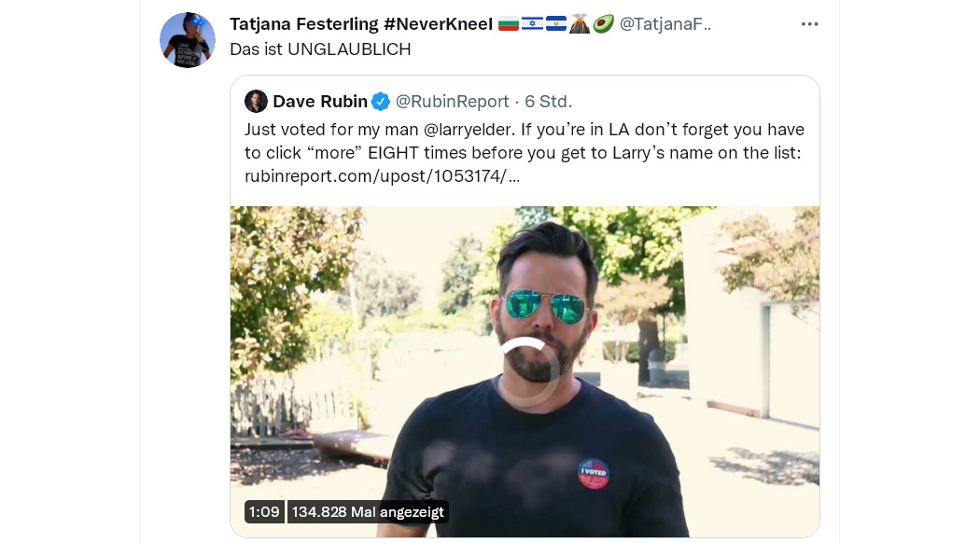Open Tatjana Festerling #NeverKneel display name

click(361, 23)
